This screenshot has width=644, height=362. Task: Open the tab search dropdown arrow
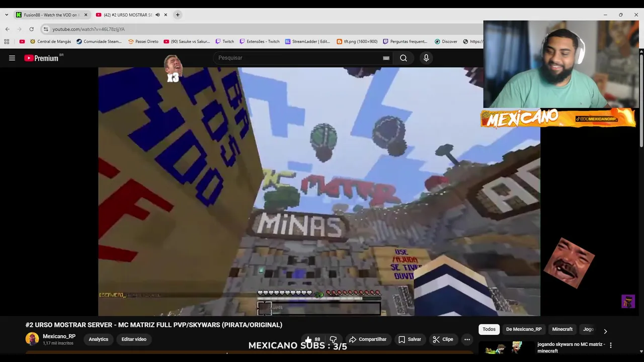[x=7, y=15]
